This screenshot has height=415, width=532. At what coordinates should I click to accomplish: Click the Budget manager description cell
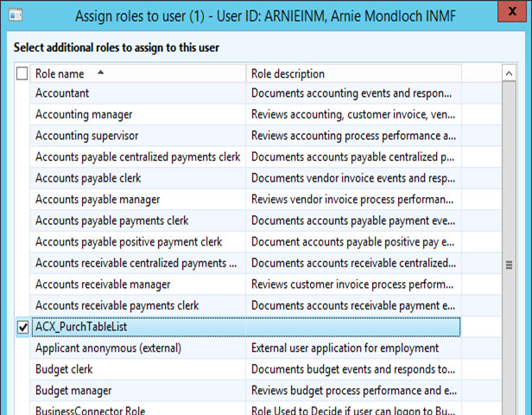click(352, 391)
